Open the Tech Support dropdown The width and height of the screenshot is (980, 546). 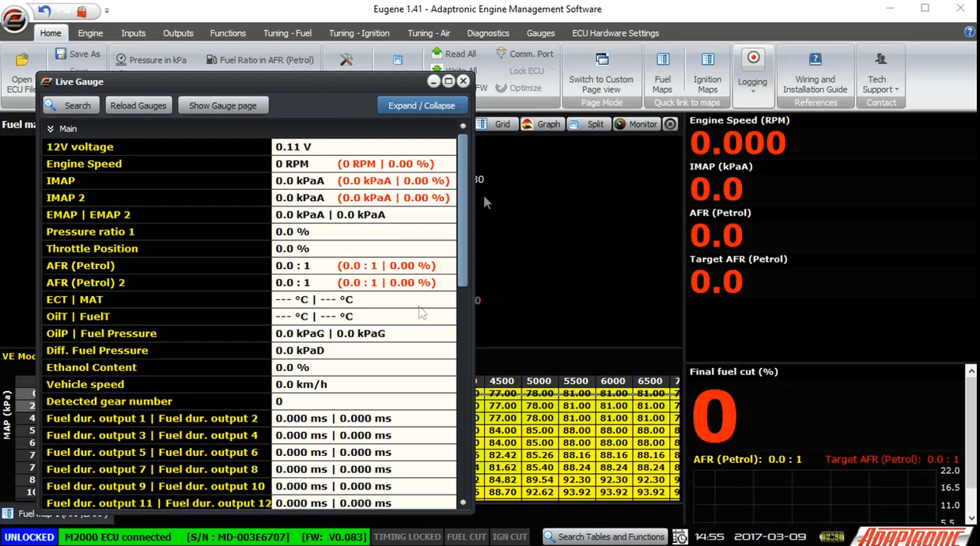(880, 73)
